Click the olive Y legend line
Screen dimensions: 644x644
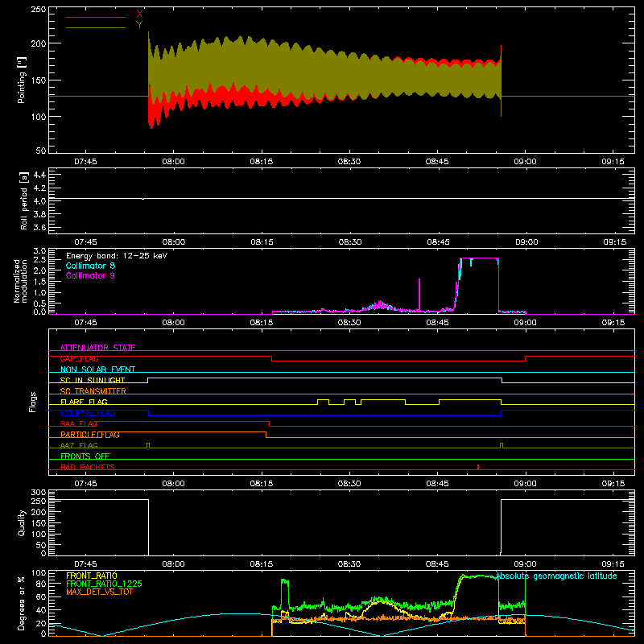pos(95,27)
